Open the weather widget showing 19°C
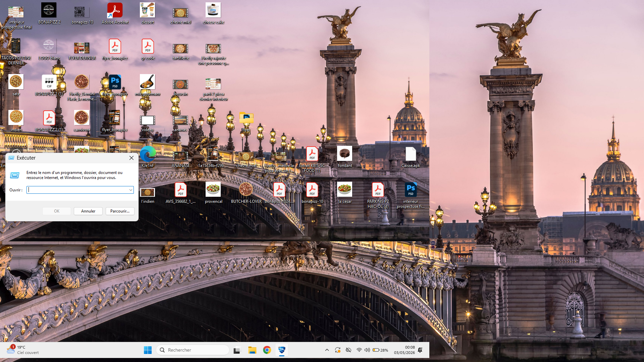 (x=23, y=350)
